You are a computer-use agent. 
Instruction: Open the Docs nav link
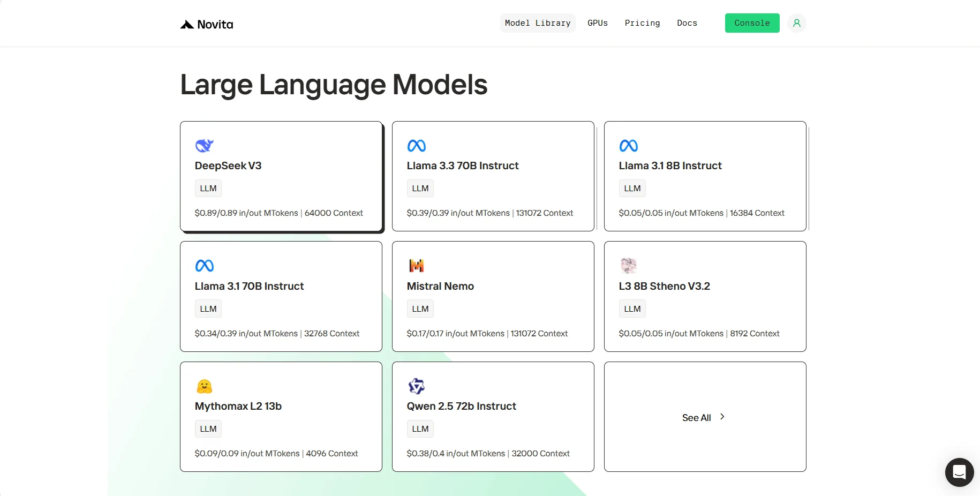pos(687,23)
